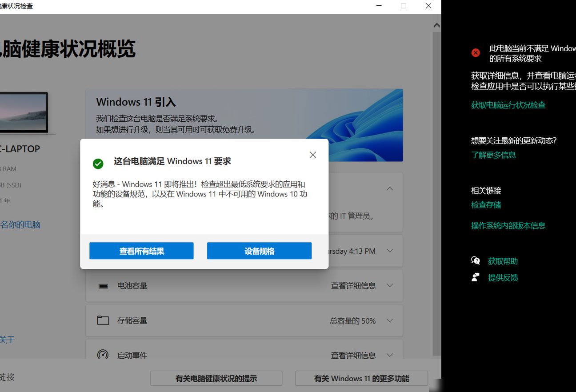
Task: Open the 操作系统内部版本信息 link
Action: click(508, 226)
